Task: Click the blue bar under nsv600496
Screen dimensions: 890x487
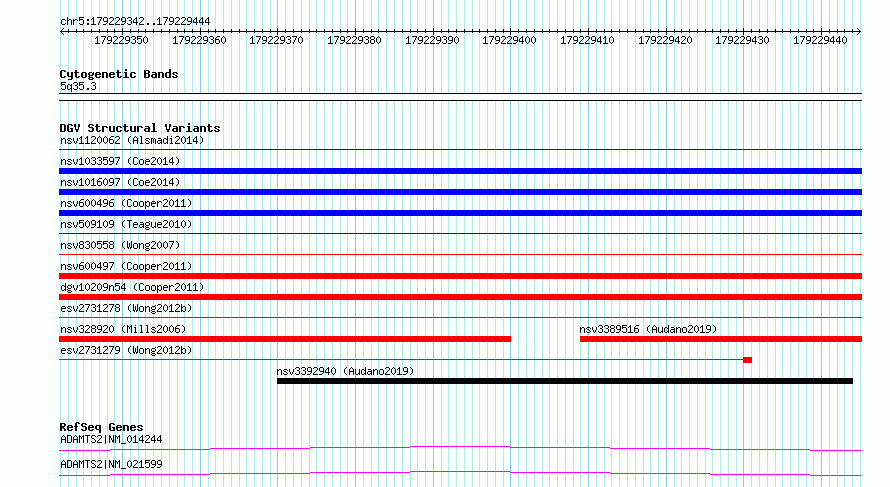Action: pyautogui.click(x=460, y=213)
